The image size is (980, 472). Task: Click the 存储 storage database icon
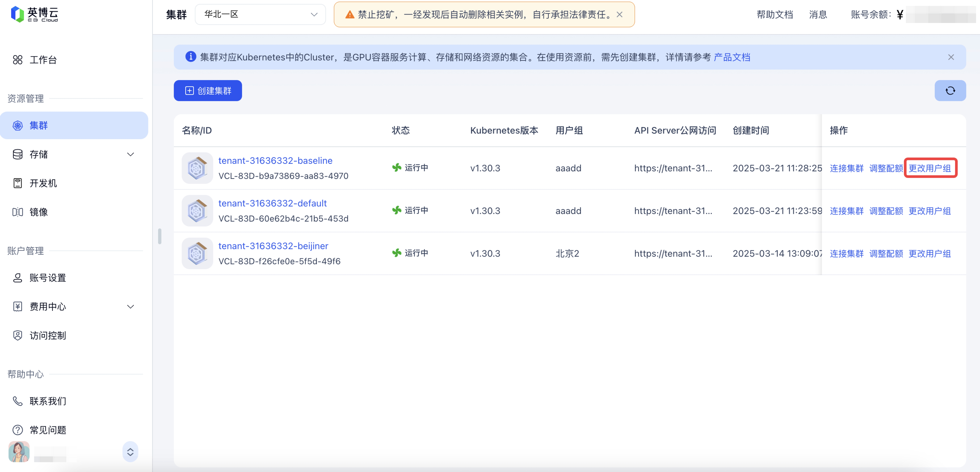coord(18,154)
